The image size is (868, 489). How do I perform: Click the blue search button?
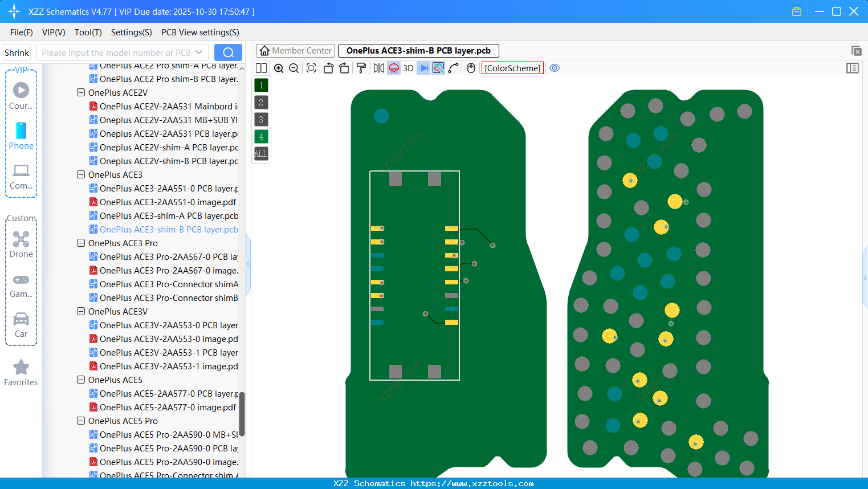228,52
